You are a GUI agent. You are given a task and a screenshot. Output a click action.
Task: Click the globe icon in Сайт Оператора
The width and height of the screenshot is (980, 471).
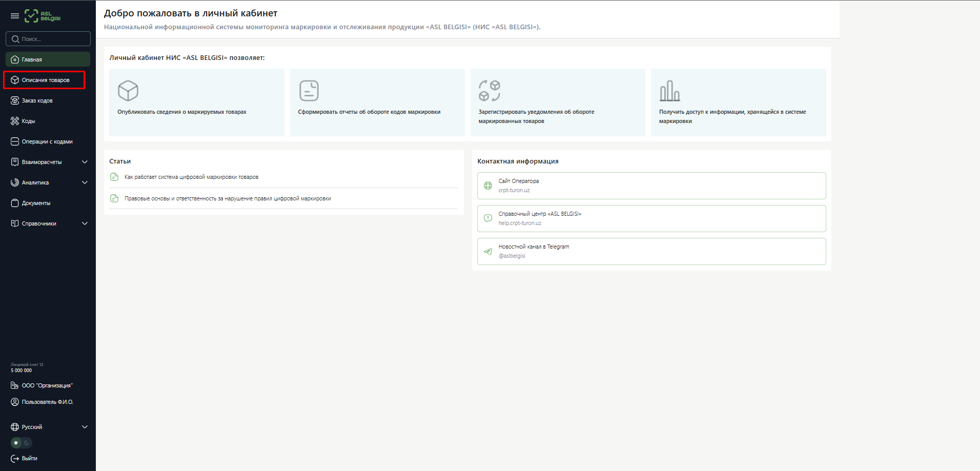point(488,186)
